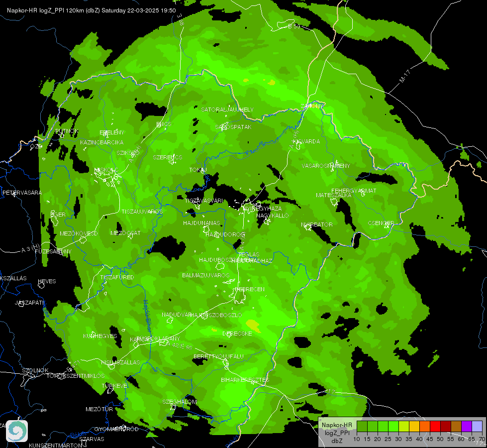Click the M-17 road label
The height and width of the screenshot is (448, 487).
405,76
